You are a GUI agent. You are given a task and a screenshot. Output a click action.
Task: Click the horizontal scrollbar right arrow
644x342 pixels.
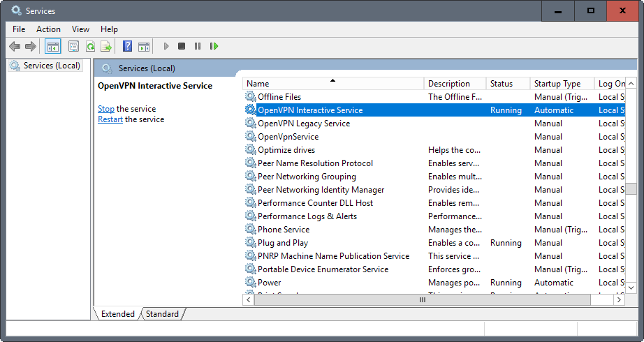[x=620, y=300]
